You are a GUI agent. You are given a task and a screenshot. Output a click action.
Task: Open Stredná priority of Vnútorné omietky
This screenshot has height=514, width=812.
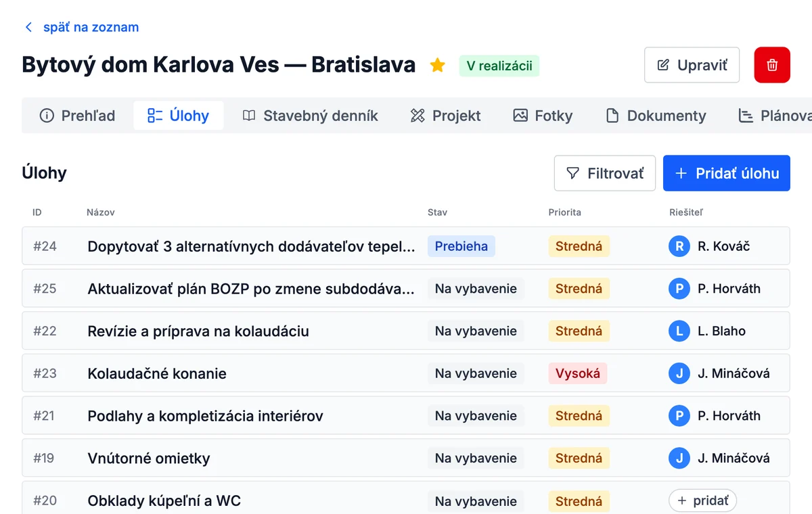[x=579, y=458]
